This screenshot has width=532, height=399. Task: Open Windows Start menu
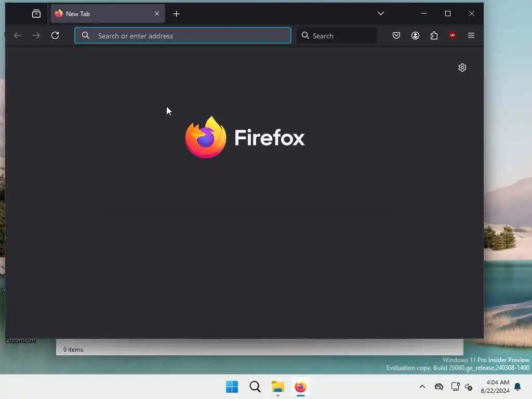point(232,387)
